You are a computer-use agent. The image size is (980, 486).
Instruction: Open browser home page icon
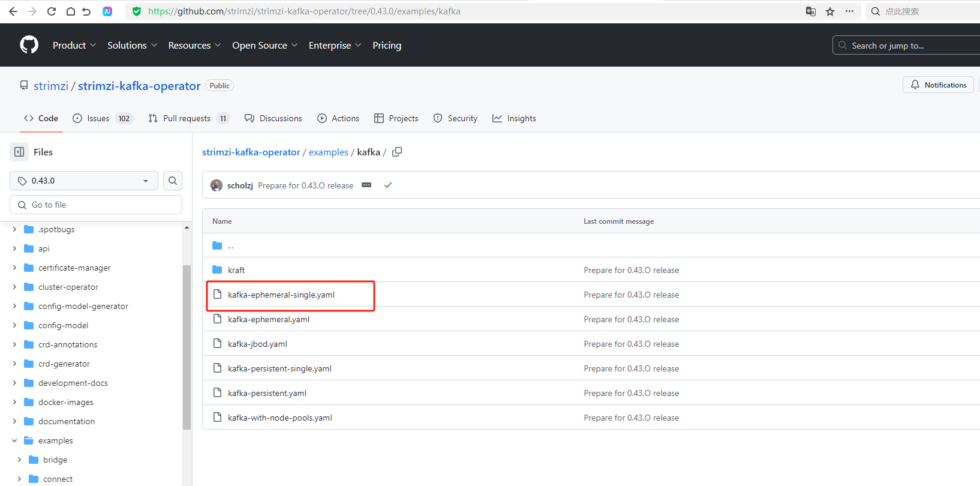point(70,11)
